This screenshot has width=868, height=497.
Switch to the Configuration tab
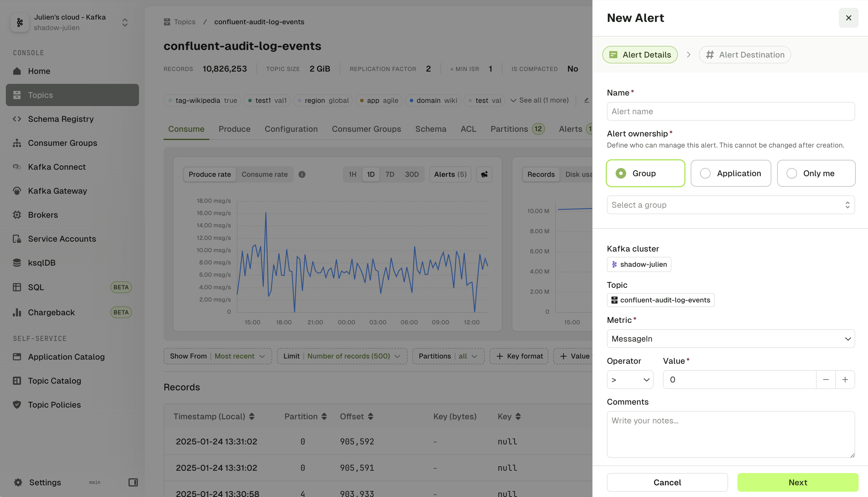pyautogui.click(x=291, y=129)
